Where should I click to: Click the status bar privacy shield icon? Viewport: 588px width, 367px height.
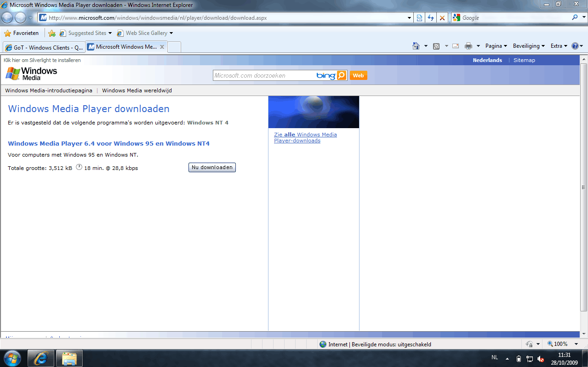pyautogui.click(x=529, y=344)
